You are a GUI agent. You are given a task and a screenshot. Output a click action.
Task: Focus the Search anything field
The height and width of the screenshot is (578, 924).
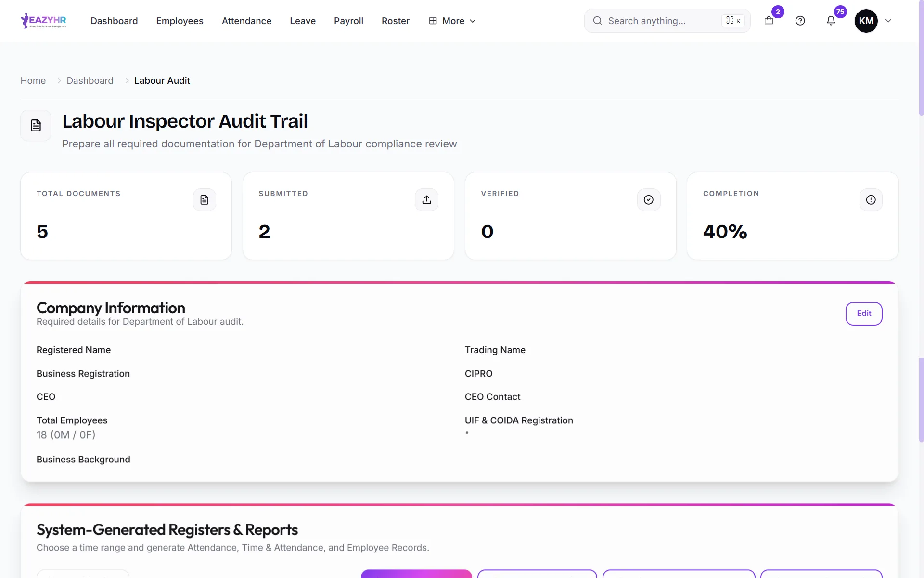[667, 21]
